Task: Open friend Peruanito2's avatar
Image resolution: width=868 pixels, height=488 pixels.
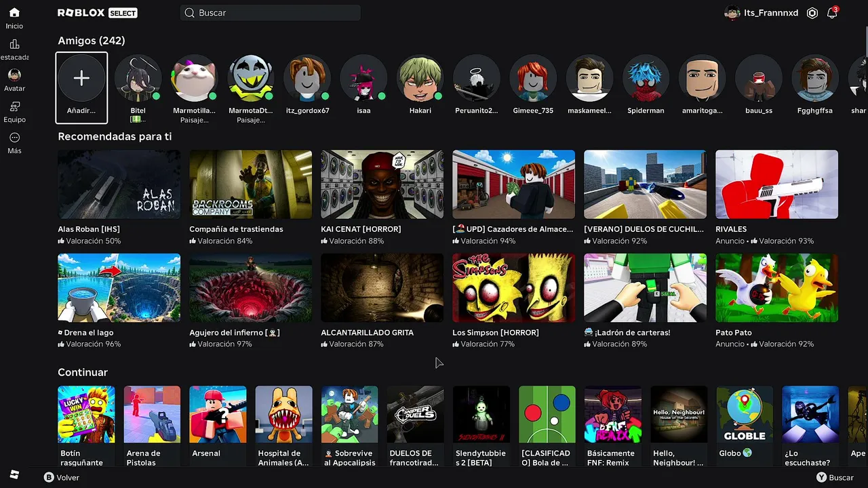Action: coord(477,79)
